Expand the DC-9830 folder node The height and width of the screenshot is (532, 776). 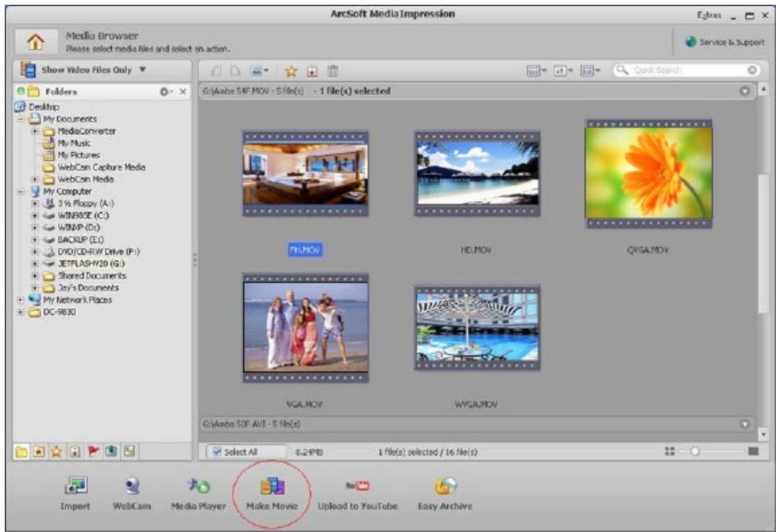[21, 312]
